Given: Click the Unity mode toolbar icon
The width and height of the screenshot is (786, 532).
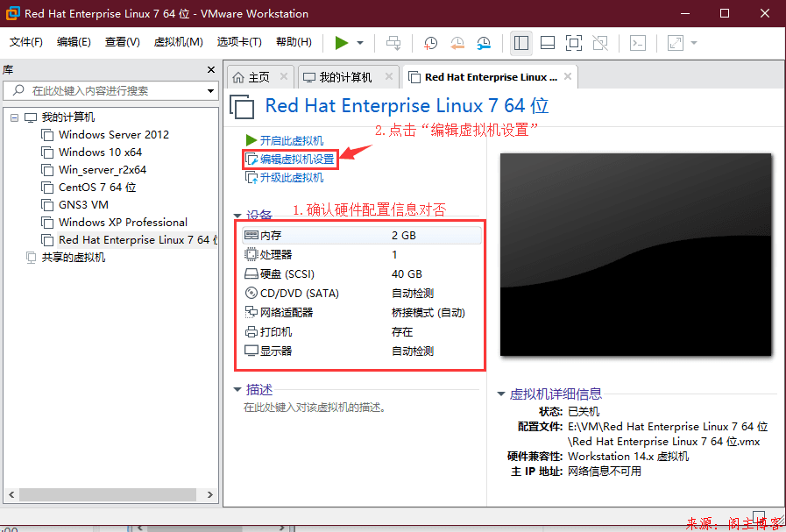Looking at the screenshot, I should [600, 43].
